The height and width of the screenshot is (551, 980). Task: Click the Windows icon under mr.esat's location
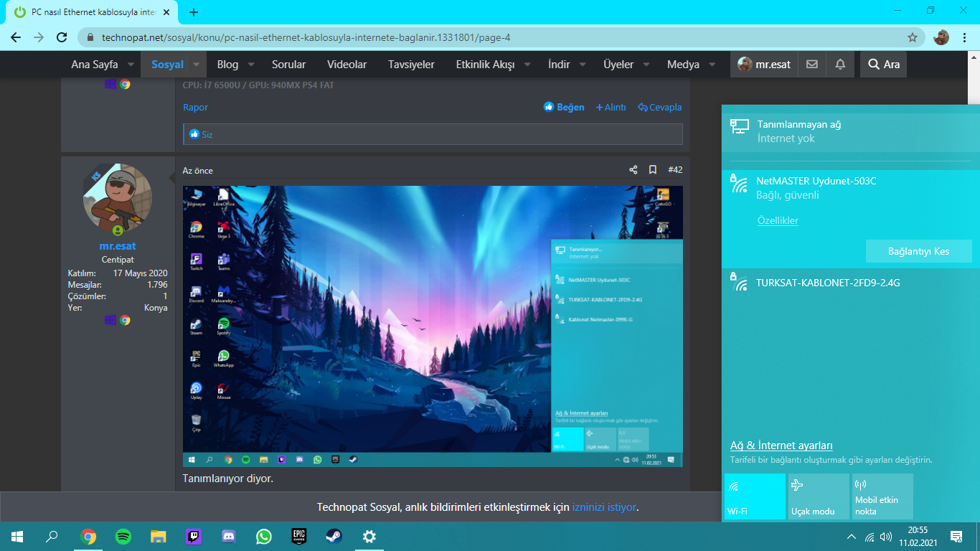click(110, 320)
